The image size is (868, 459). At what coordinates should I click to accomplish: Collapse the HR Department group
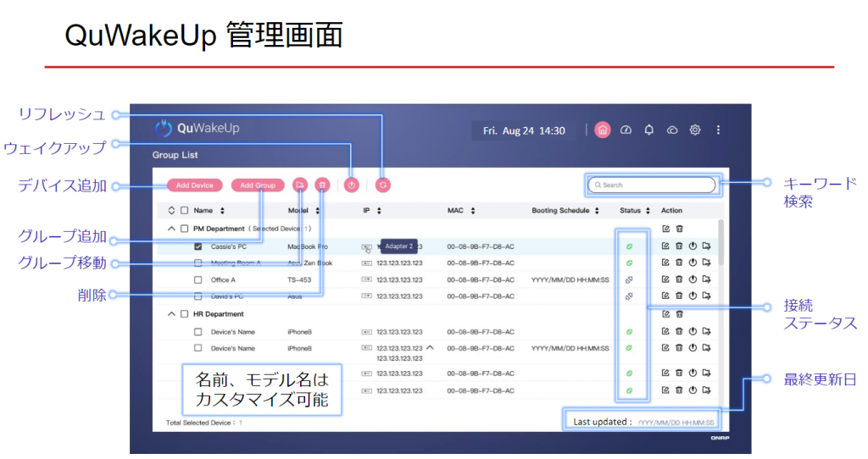click(x=171, y=314)
